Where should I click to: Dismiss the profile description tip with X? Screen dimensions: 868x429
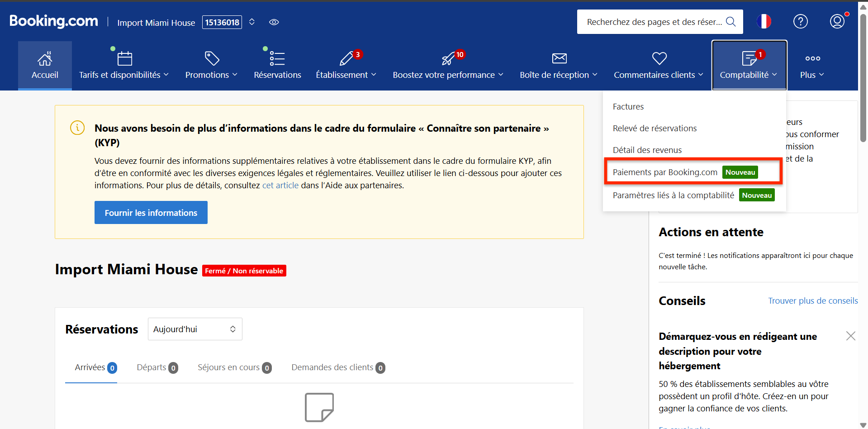(x=850, y=336)
